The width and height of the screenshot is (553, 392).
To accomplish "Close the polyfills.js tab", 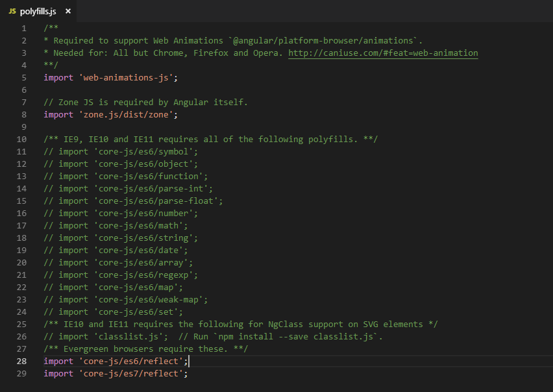I will pos(68,11).
